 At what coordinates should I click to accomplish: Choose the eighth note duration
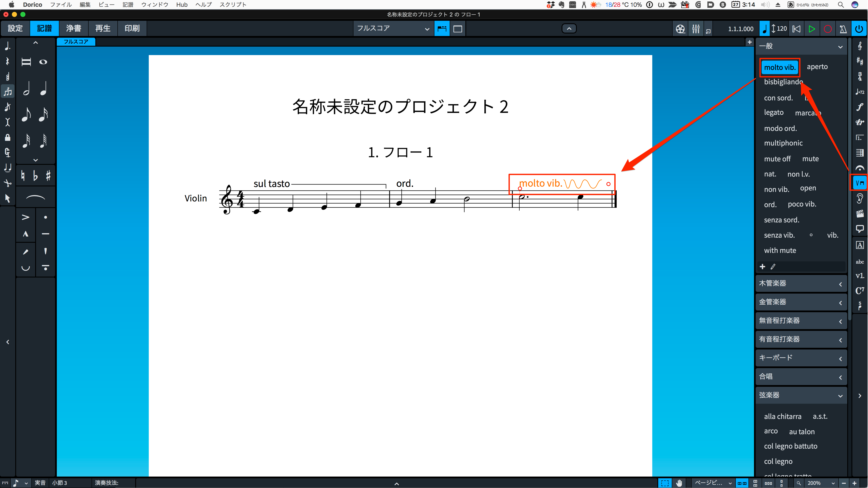tap(26, 115)
